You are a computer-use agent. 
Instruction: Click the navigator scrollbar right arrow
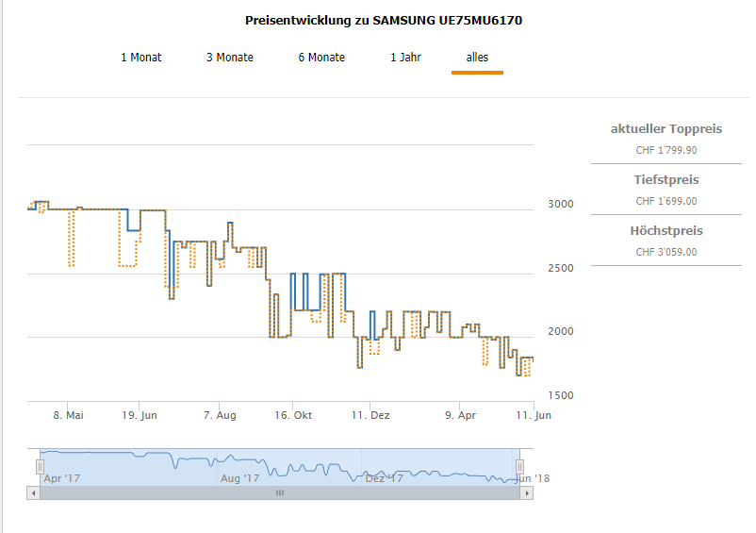coord(529,492)
